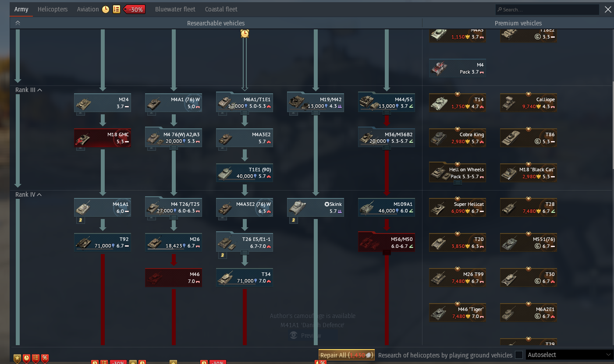614x364 pixels.
Task: Select the M46 'Tiger' premium vehicle
Action: pyautogui.click(x=458, y=312)
